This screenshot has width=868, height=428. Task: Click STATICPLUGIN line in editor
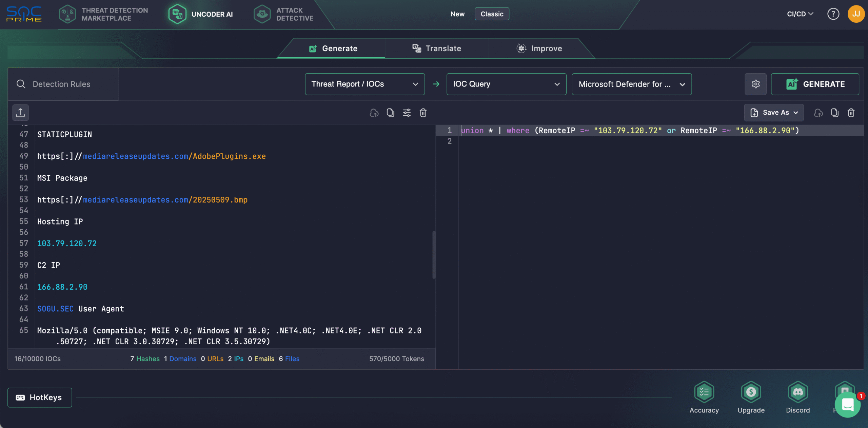pyautogui.click(x=64, y=135)
